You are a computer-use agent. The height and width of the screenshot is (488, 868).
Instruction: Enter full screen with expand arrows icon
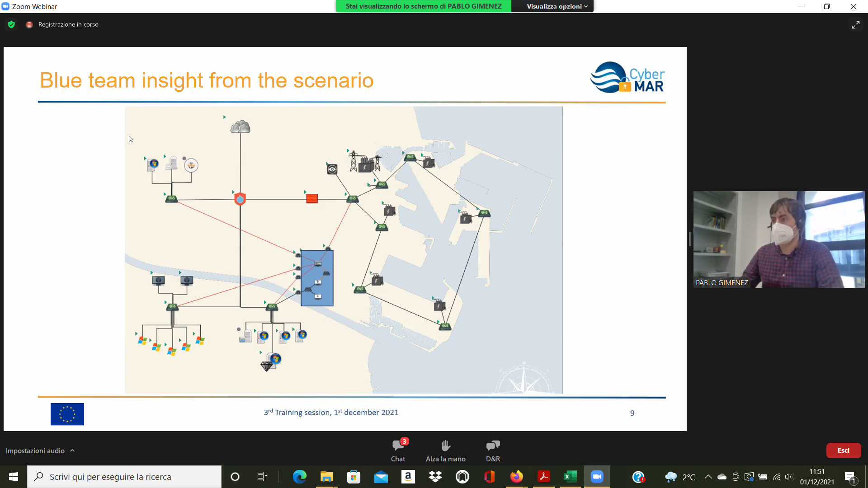(x=855, y=25)
